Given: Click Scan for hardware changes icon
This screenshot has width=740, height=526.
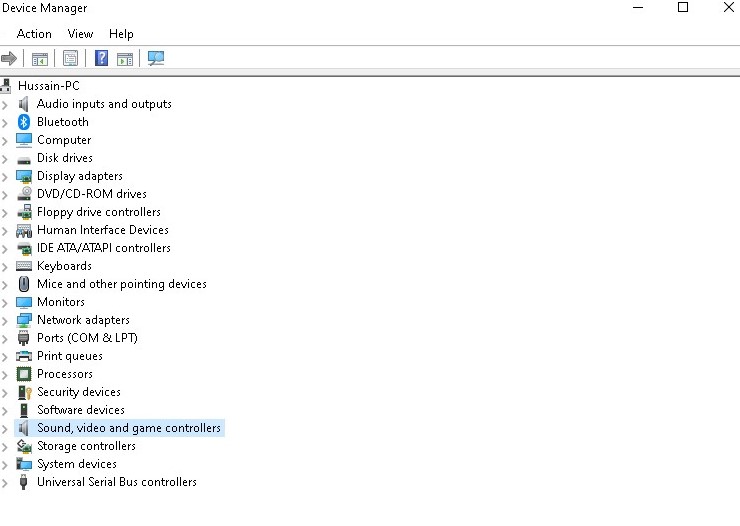Looking at the screenshot, I should coord(156,58).
